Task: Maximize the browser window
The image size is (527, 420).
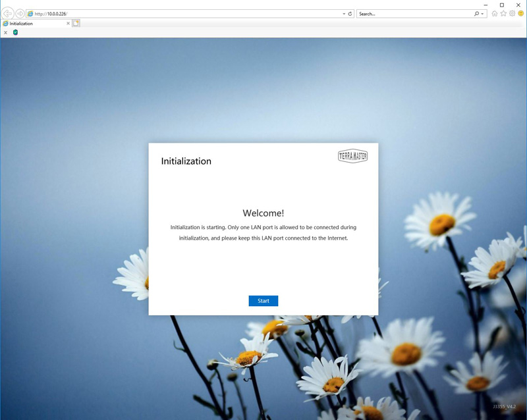Action: (502, 5)
